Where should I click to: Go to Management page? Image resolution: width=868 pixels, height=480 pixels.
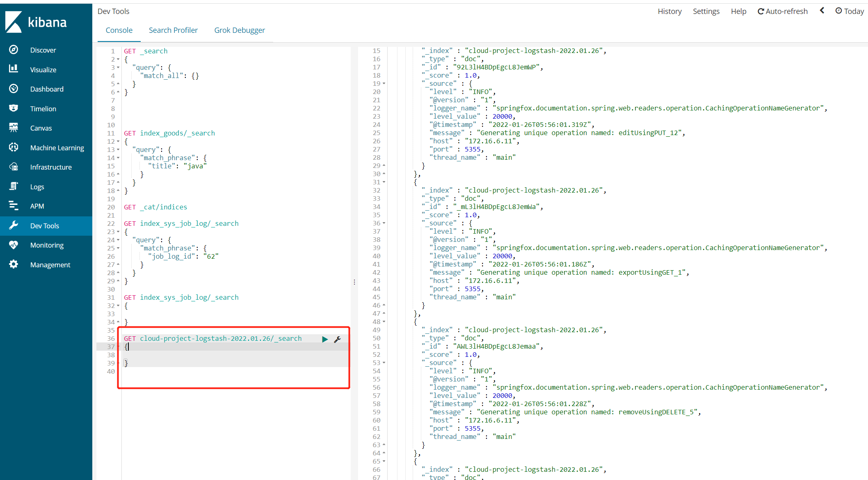coord(50,265)
